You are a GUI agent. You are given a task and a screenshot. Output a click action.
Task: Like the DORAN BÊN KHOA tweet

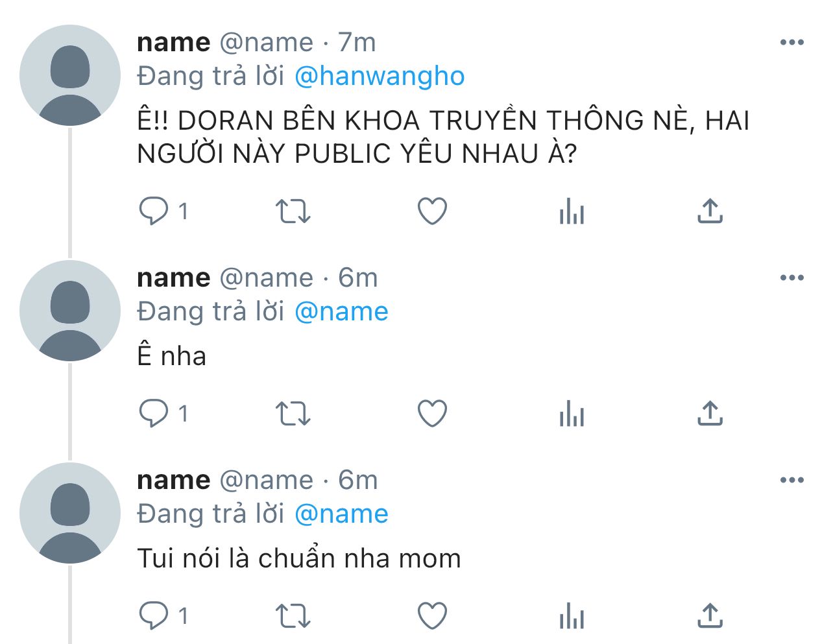pyautogui.click(x=432, y=211)
